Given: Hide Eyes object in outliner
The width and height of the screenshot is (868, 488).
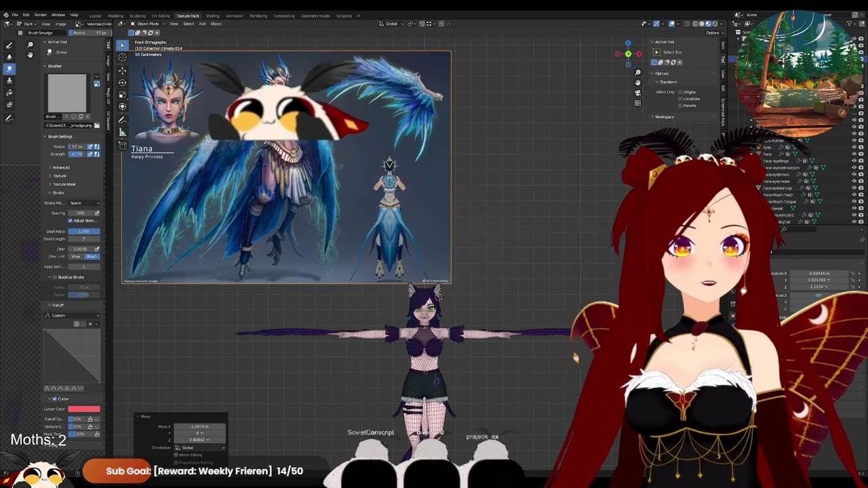Looking at the screenshot, I should point(854,147).
